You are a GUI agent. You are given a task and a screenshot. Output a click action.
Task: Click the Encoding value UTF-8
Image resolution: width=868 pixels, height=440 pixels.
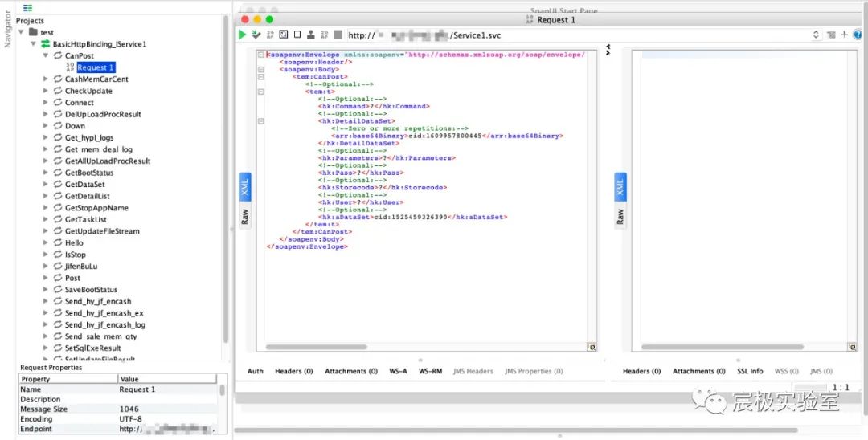[131, 419]
